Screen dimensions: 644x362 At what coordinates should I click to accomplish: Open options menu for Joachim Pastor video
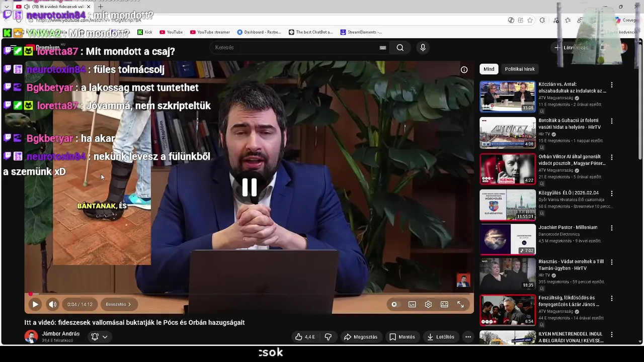click(612, 228)
